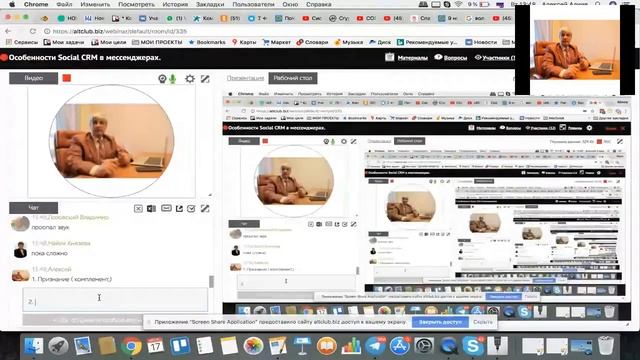The width and height of the screenshot is (640, 360).
Task: Click the avatar next to "пока сложно"
Action: 20,250
